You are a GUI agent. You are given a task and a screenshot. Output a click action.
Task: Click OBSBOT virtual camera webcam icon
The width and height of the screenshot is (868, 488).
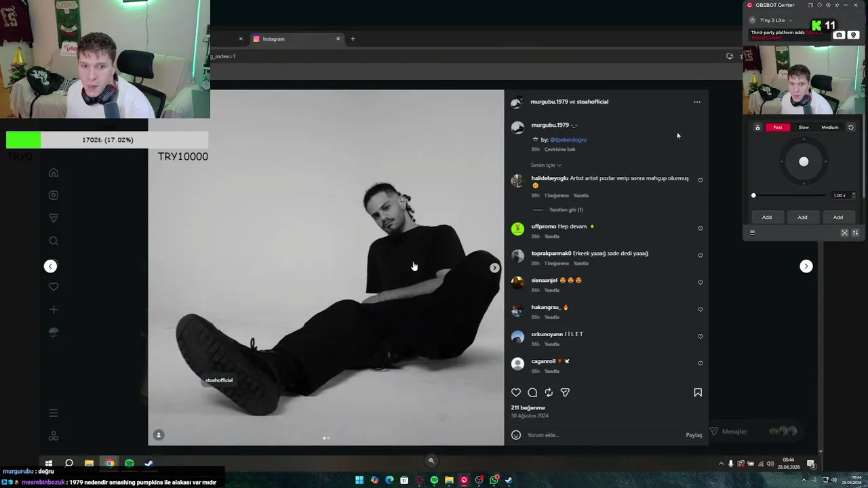pos(854,35)
